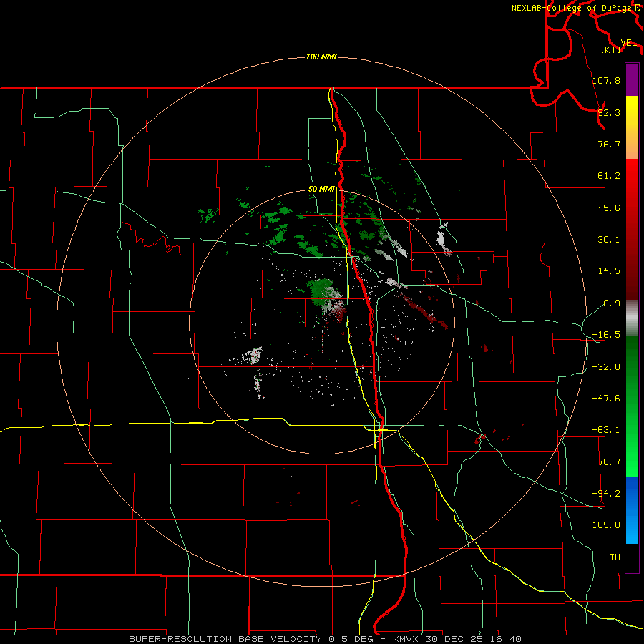Select the -109.8 velocity scale value
The width and height of the screenshot is (644, 644).
603,525
